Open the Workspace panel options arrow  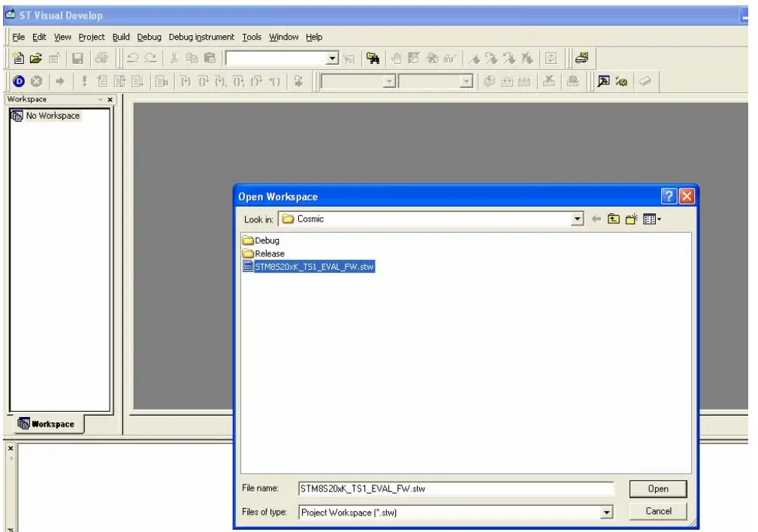(101, 99)
